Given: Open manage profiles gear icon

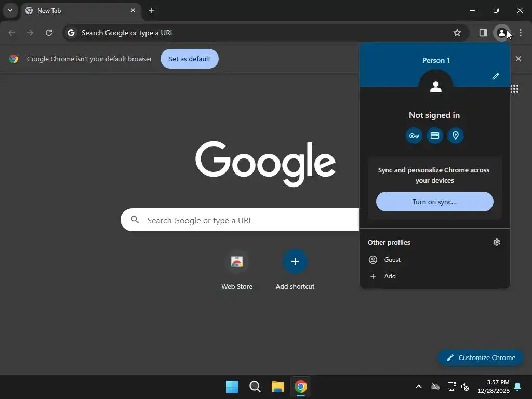Looking at the screenshot, I should pyautogui.click(x=496, y=242).
